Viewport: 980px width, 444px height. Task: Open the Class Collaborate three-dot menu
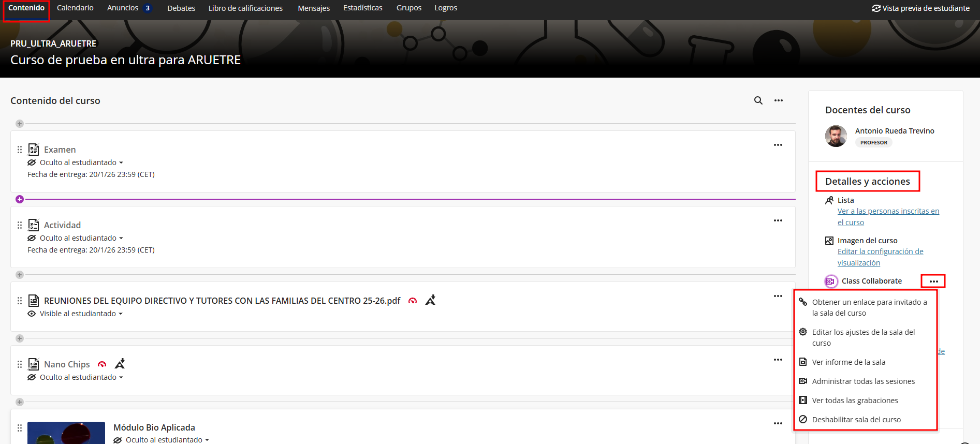coord(933,281)
